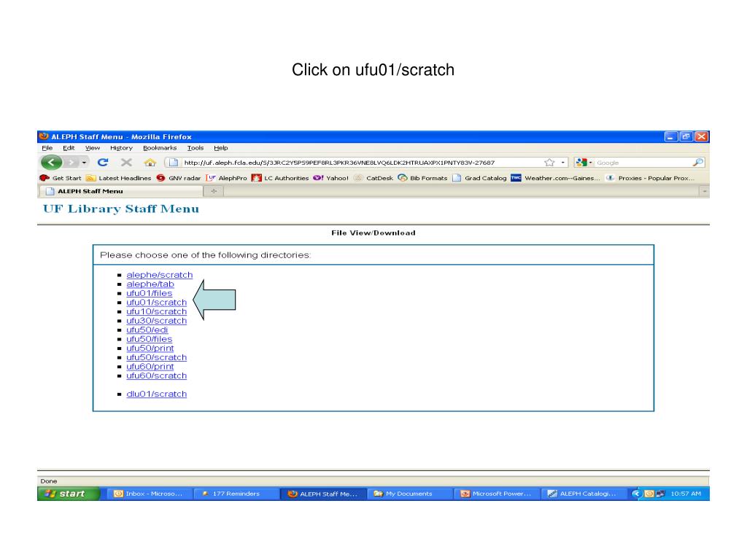
Task: Open the search engine selector dropdown
Action: pyautogui.click(x=583, y=163)
